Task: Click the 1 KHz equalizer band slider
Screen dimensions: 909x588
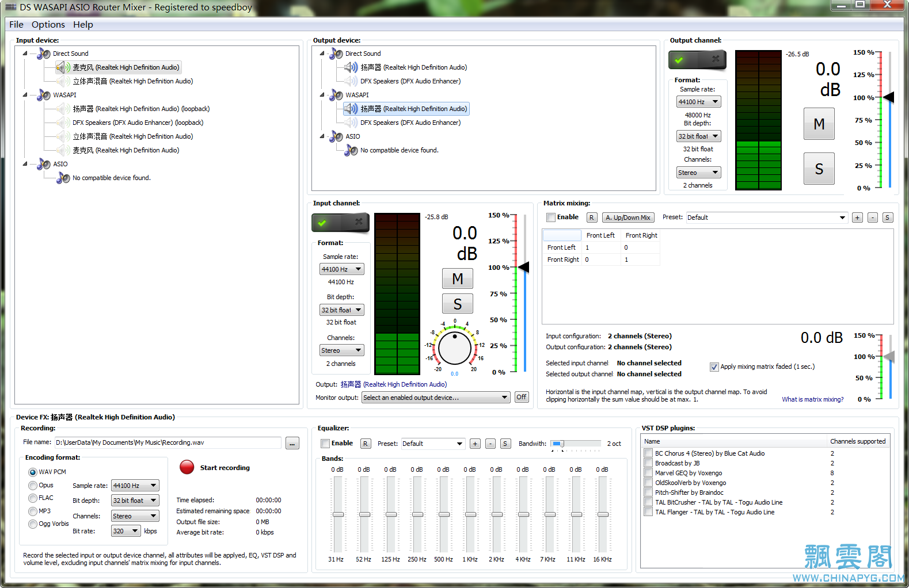Action: click(470, 514)
